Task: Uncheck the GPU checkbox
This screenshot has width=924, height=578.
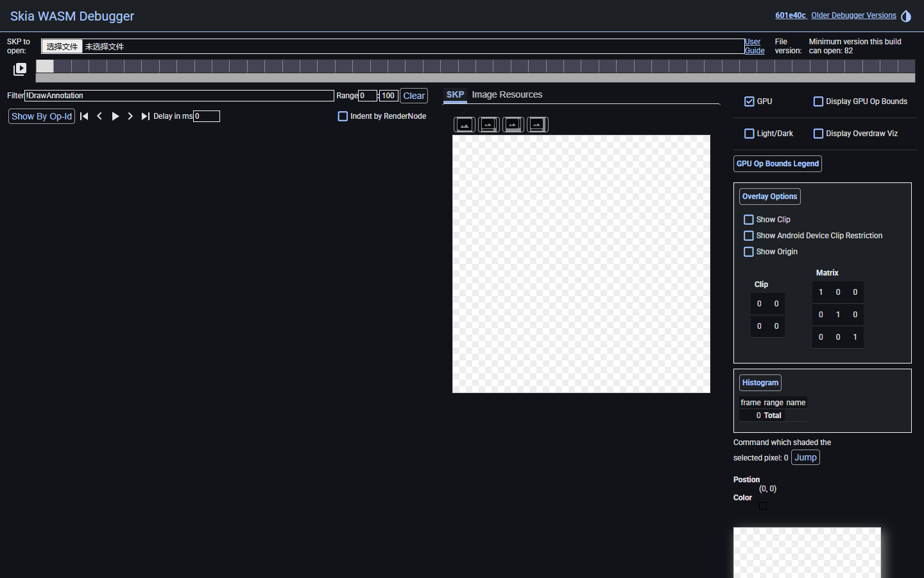Action: click(749, 101)
